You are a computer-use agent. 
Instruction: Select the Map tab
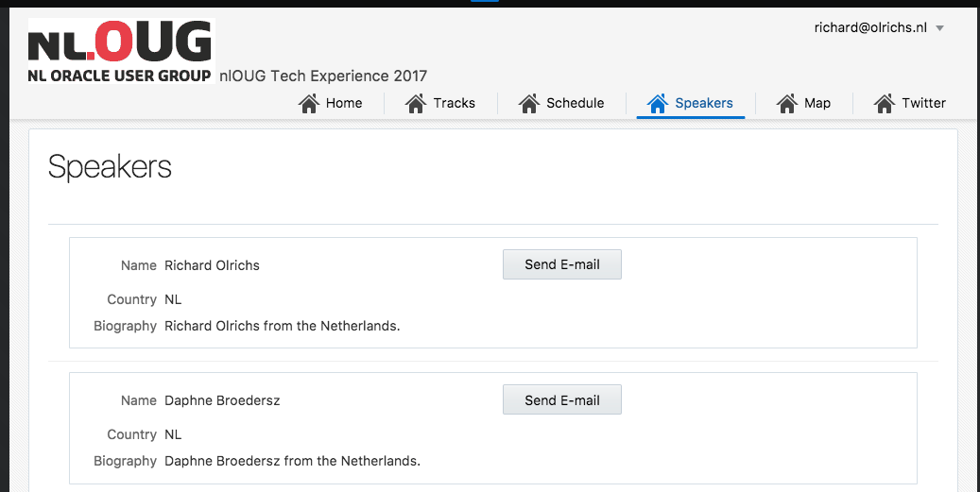coord(817,103)
